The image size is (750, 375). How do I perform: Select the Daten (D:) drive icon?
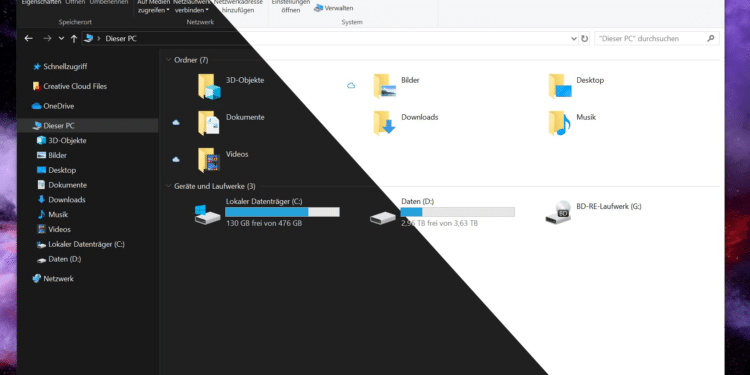coord(383,218)
